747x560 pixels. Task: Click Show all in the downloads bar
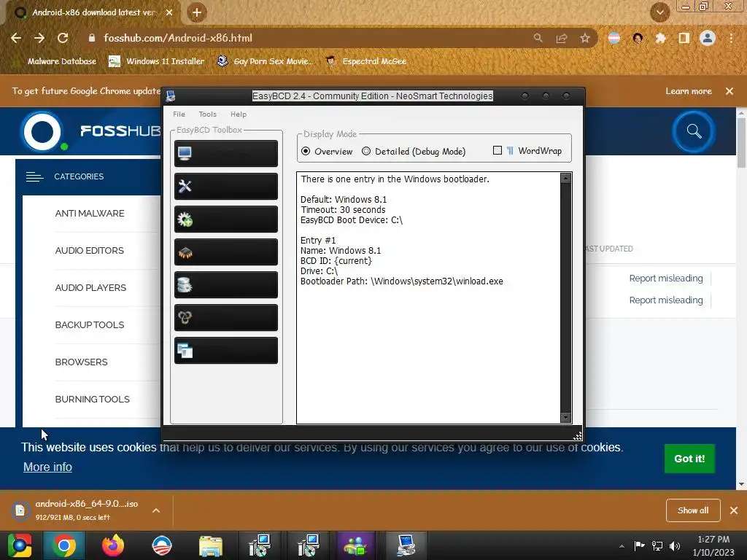pos(693,510)
